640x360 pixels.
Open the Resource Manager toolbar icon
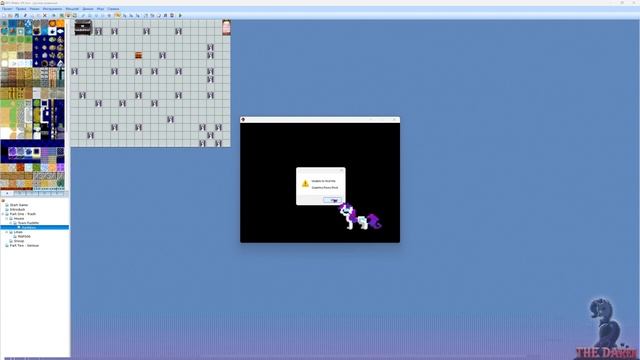click(152, 16)
